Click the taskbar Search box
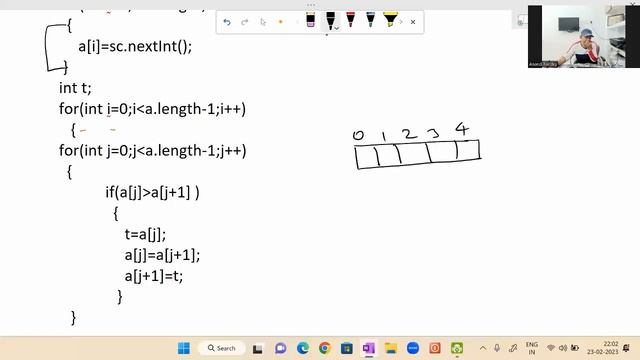This screenshot has width=640, height=360. 222,348
